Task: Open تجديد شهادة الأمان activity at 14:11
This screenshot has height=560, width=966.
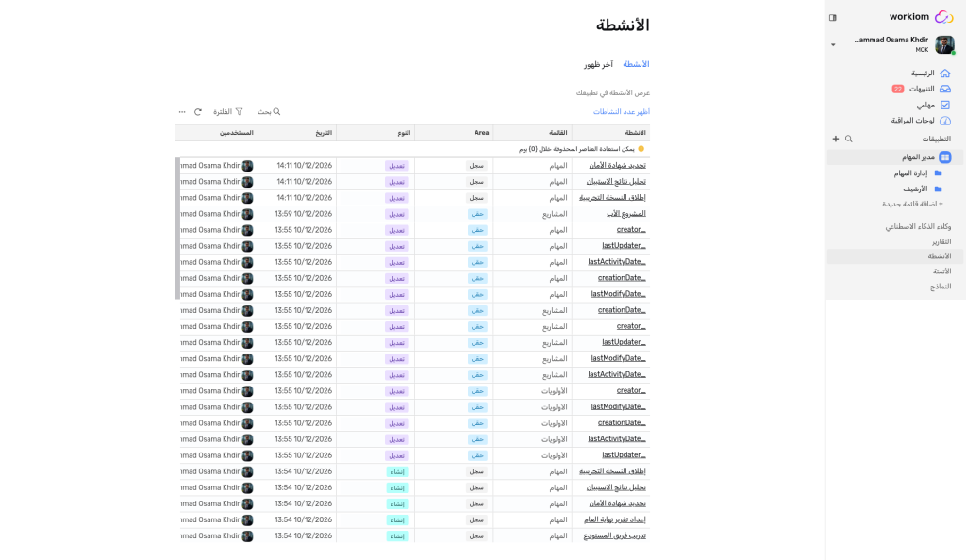Action: click(x=617, y=166)
